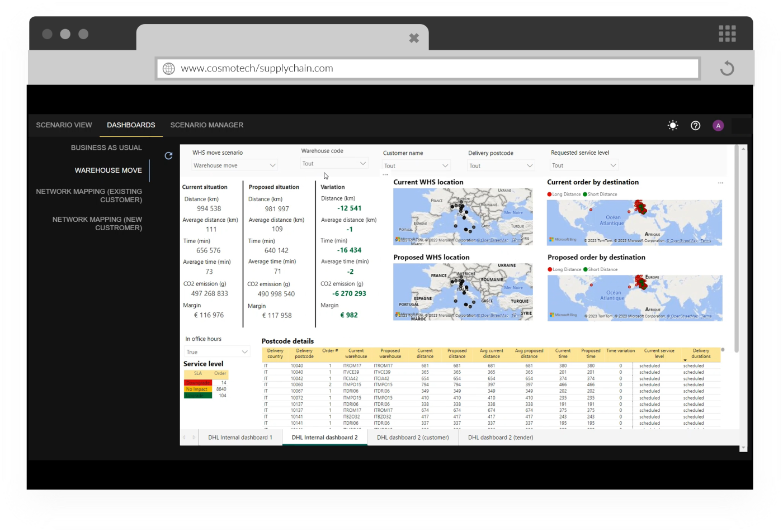The width and height of the screenshot is (783, 532).
Task: Toggle the light/dark theme sun icon
Action: point(673,126)
